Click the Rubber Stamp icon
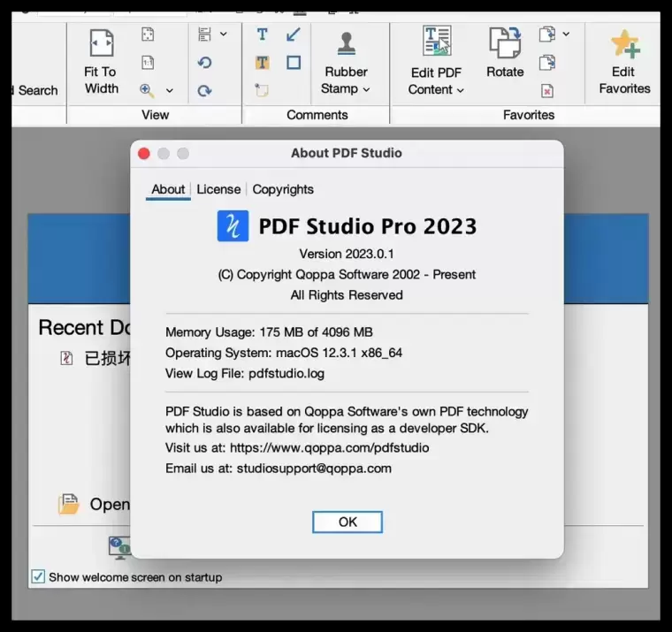 coord(347,43)
